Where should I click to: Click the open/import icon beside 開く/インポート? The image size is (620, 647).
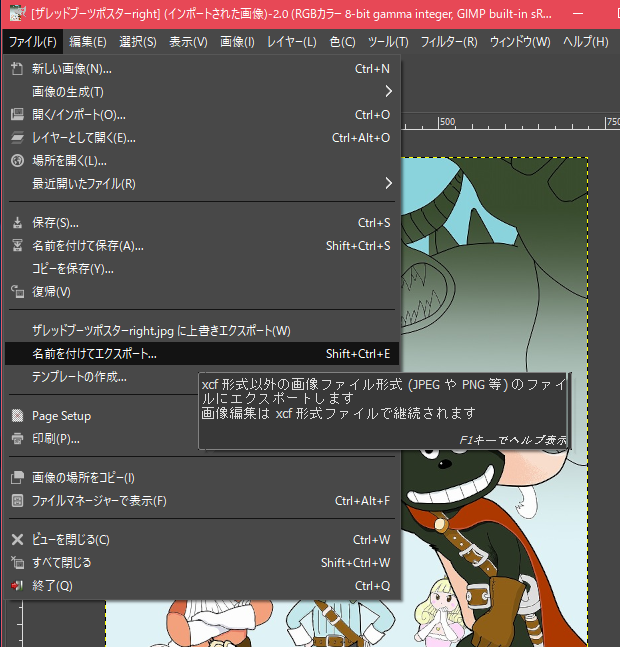pyautogui.click(x=17, y=114)
